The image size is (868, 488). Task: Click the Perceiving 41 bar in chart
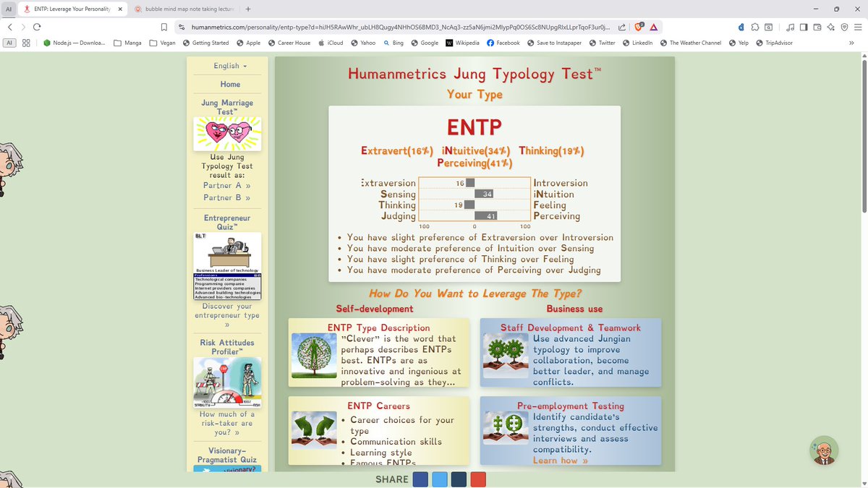486,215
